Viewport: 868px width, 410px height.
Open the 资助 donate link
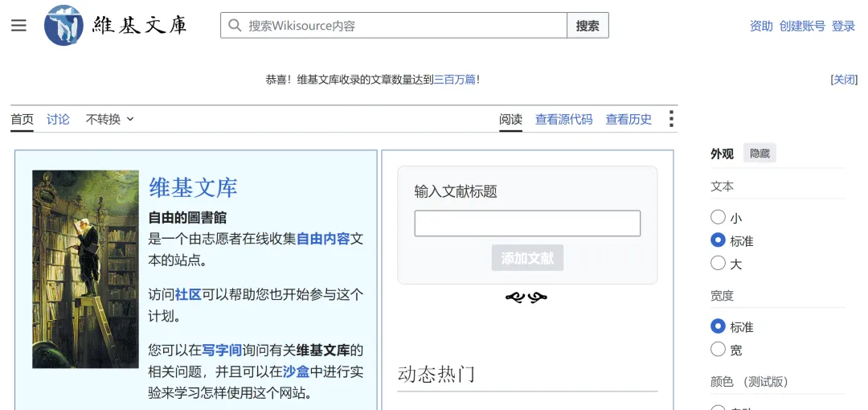[x=761, y=26]
